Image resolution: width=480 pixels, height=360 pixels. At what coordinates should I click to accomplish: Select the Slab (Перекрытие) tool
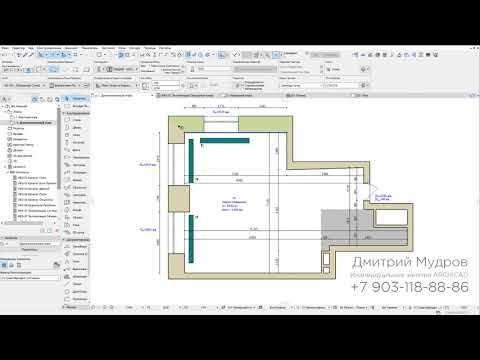click(x=76, y=158)
